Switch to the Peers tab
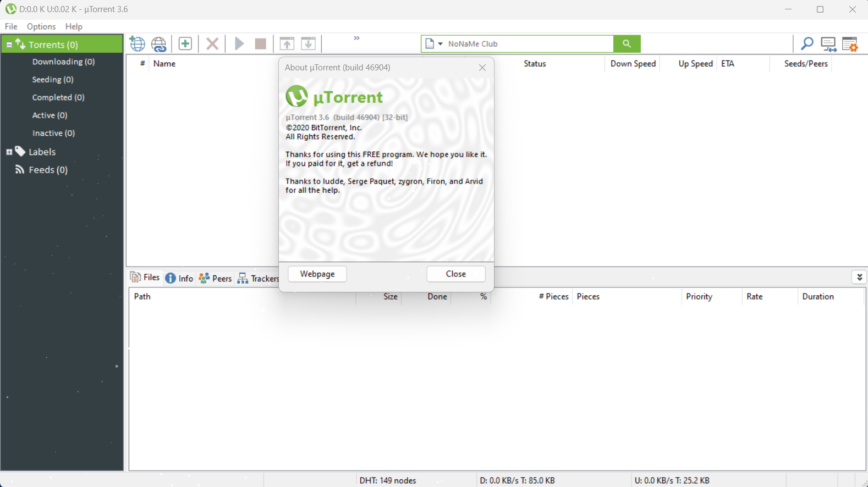The image size is (868, 487). (x=216, y=278)
